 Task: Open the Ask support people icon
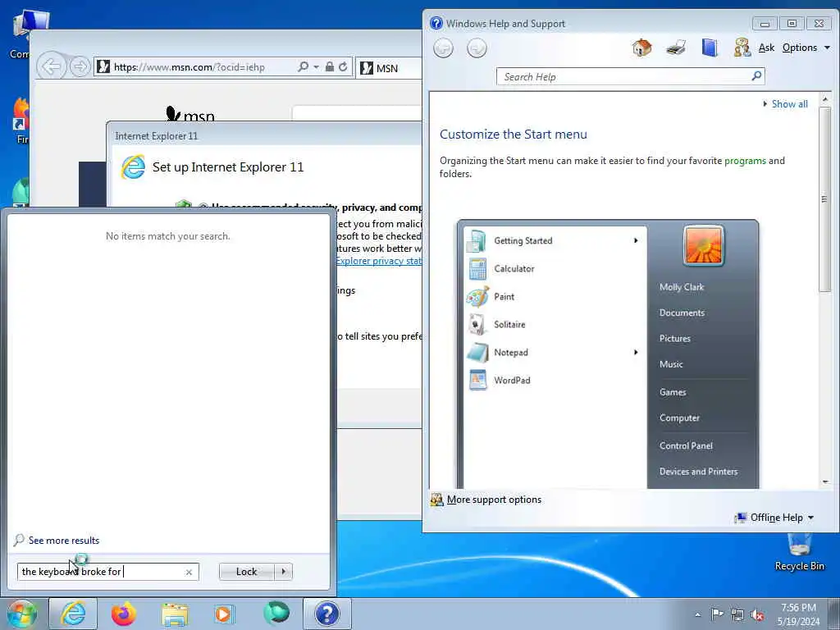point(742,48)
